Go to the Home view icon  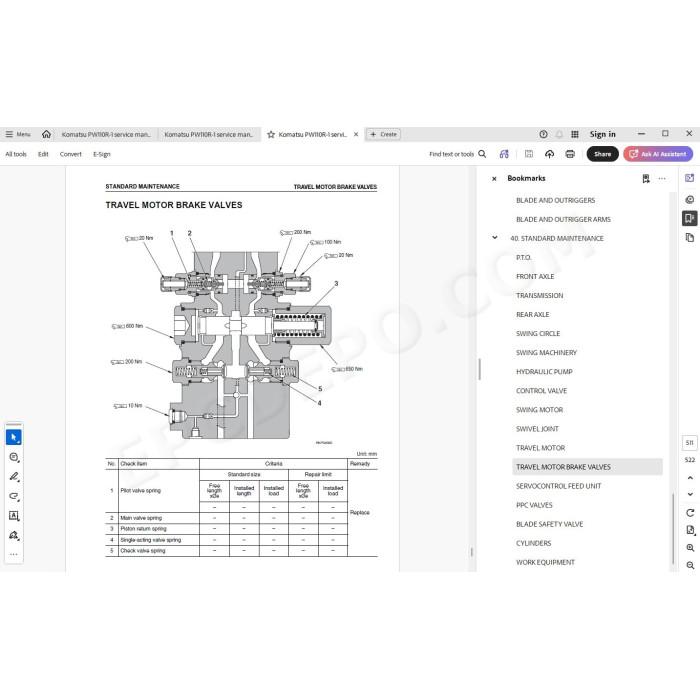(x=46, y=134)
